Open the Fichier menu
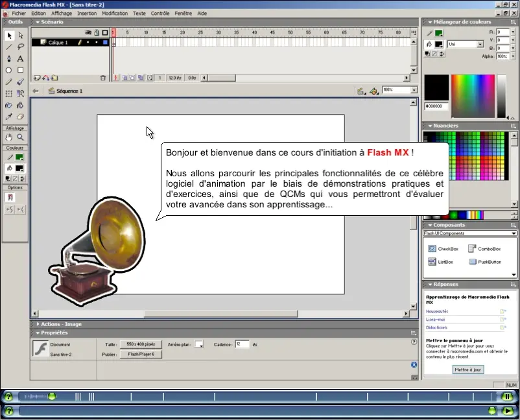 19,13
